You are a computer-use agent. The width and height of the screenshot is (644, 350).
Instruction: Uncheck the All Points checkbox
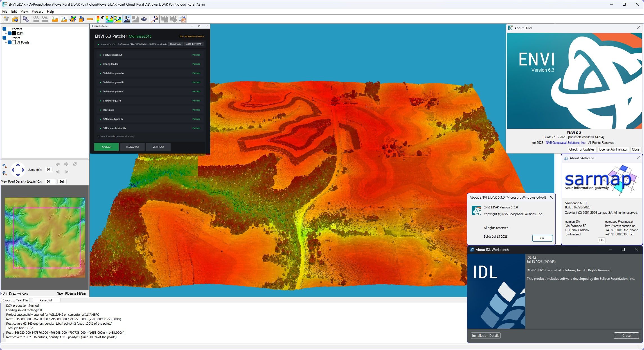tap(10, 42)
